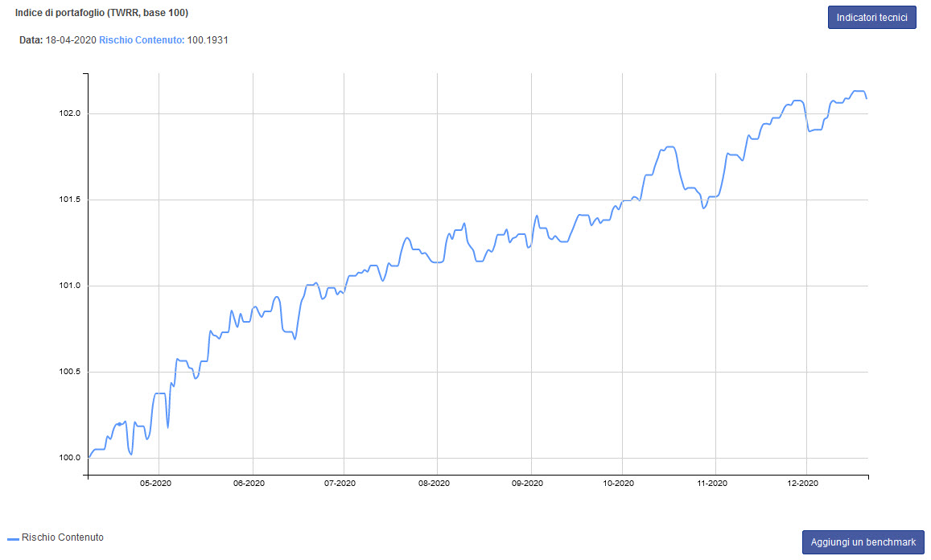
Task: Open the Indicatori tecnici button
Action: [871, 17]
